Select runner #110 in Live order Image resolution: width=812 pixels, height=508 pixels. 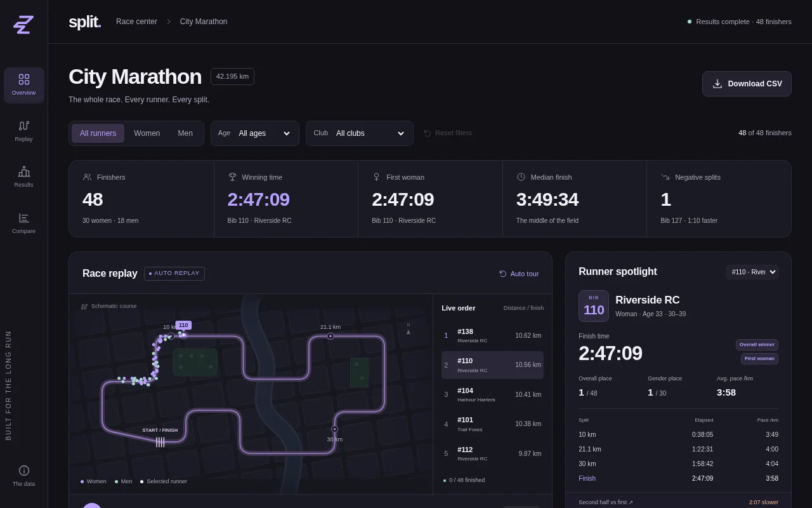coord(492,365)
